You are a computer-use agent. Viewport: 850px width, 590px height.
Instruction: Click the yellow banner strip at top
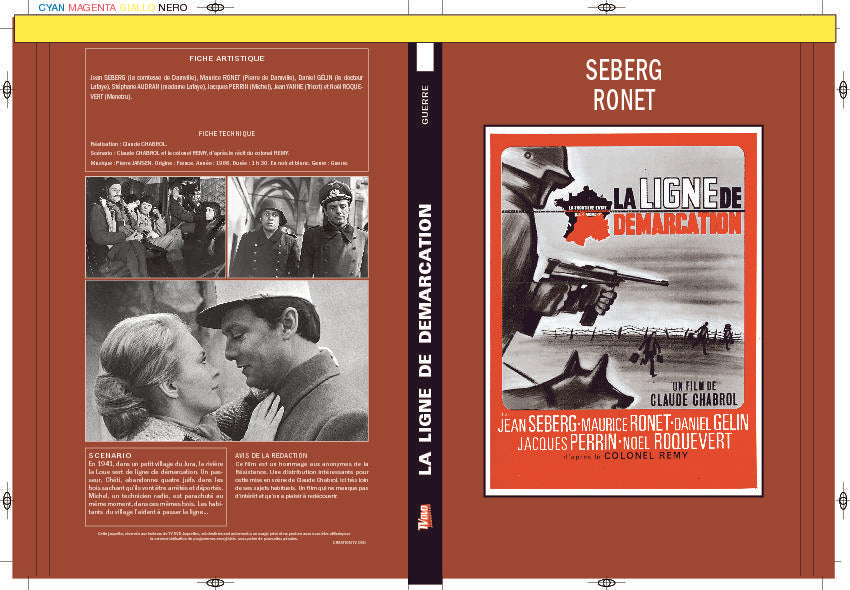(x=425, y=29)
